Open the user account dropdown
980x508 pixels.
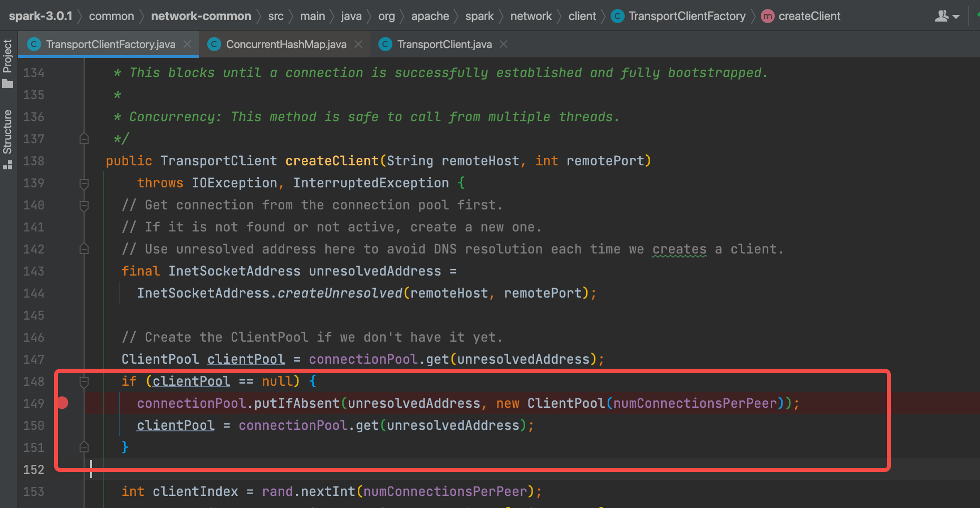(x=946, y=16)
